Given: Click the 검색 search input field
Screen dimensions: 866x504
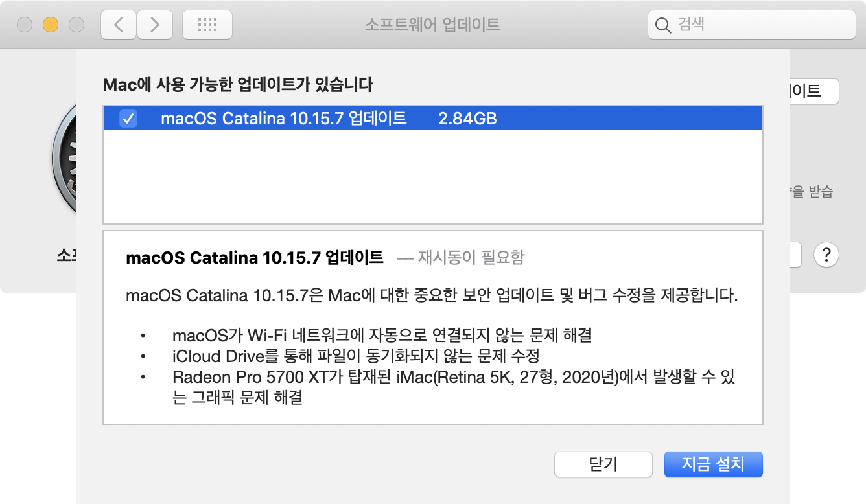Looking at the screenshot, I should coord(751,25).
